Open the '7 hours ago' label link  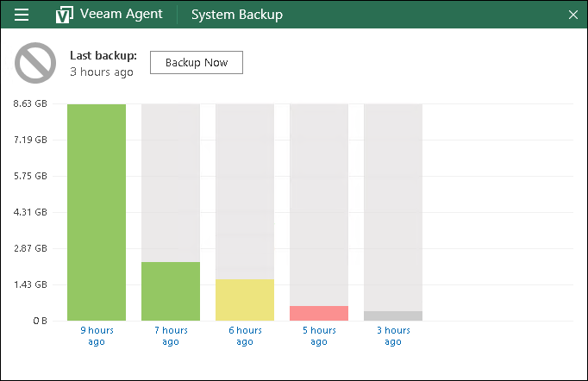pyautogui.click(x=171, y=336)
